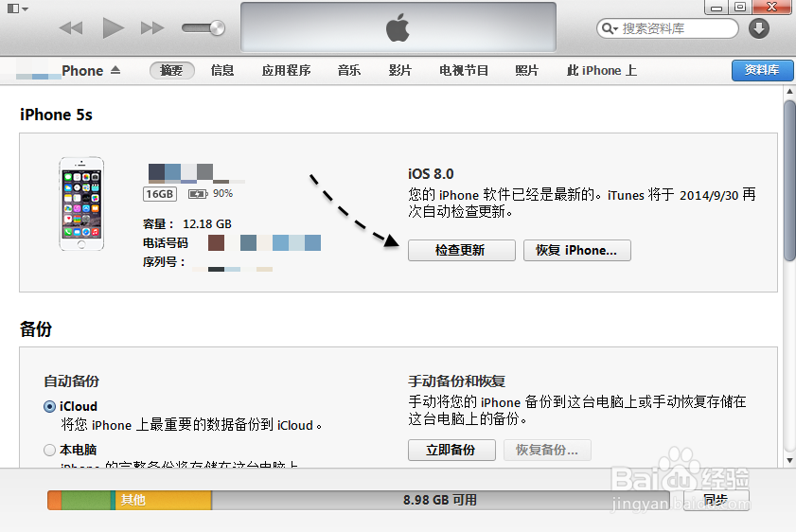Click the 恢复备份... button

click(x=547, y=450)
